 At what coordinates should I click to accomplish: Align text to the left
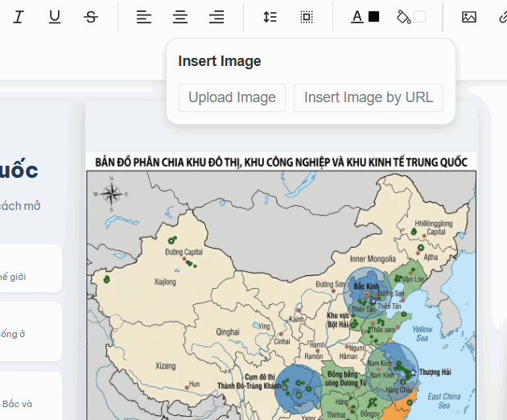pos(144,17)
